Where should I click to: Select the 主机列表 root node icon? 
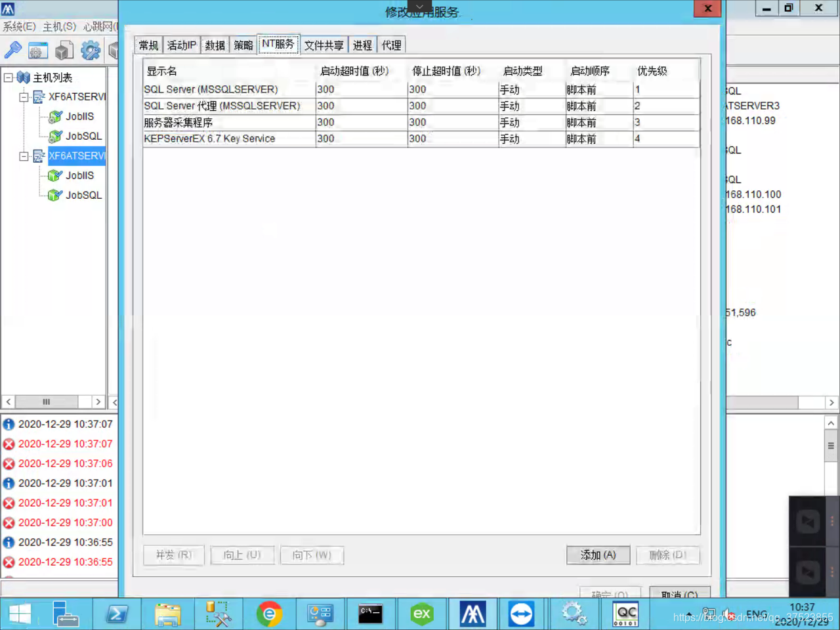click(x=24, y=77)
